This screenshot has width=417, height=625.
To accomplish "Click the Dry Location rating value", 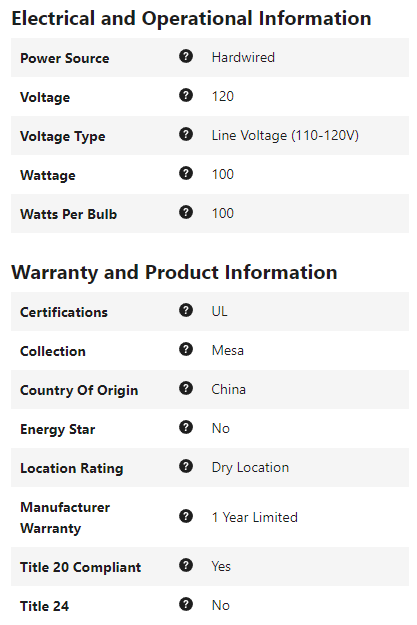I will click(250, 468).
